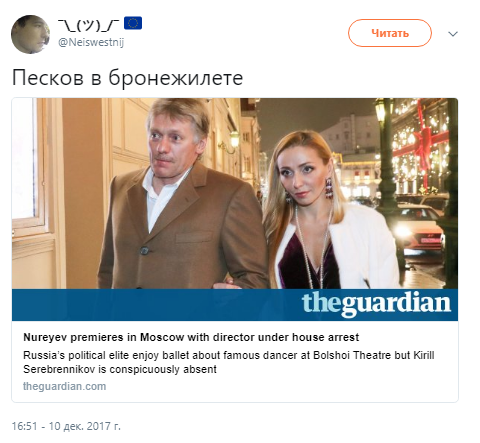Click the shrug emoticon display name
The image size is (480, 443).
pos(88,25)
